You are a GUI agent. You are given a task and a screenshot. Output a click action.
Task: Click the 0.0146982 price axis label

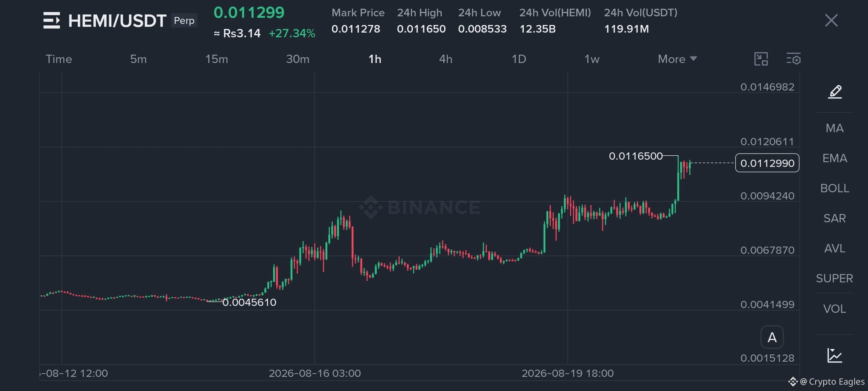(x=767, y=87)
